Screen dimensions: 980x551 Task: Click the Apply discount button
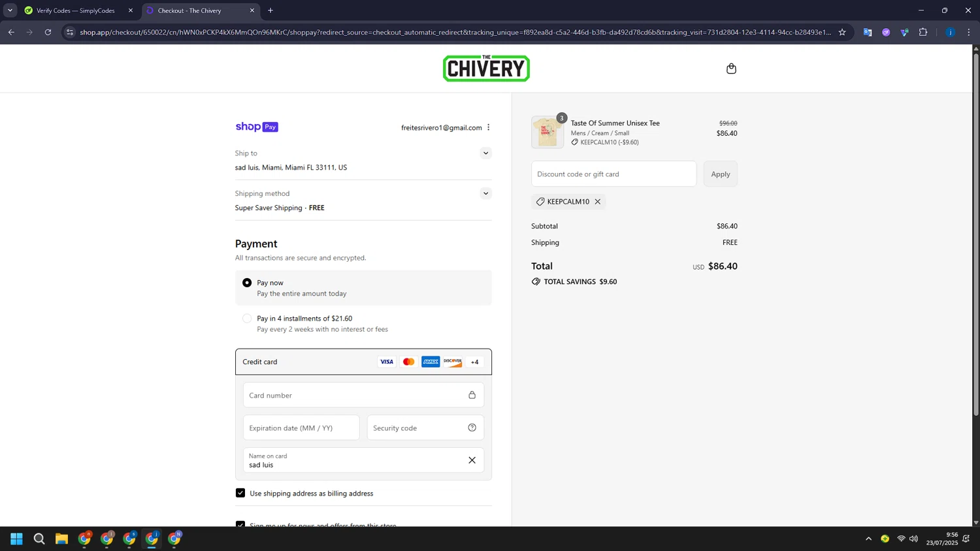pyautogui.click(x=721, y=174)
